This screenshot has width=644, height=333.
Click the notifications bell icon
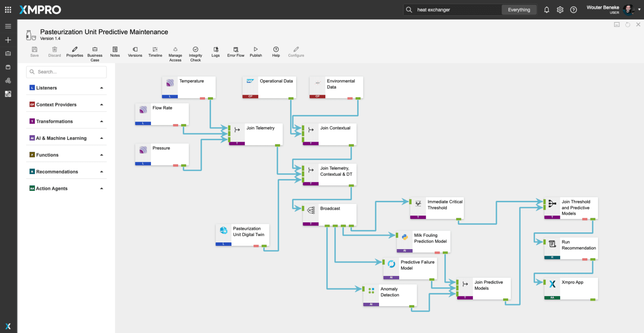pyautogui.click(x=547, y=10)
